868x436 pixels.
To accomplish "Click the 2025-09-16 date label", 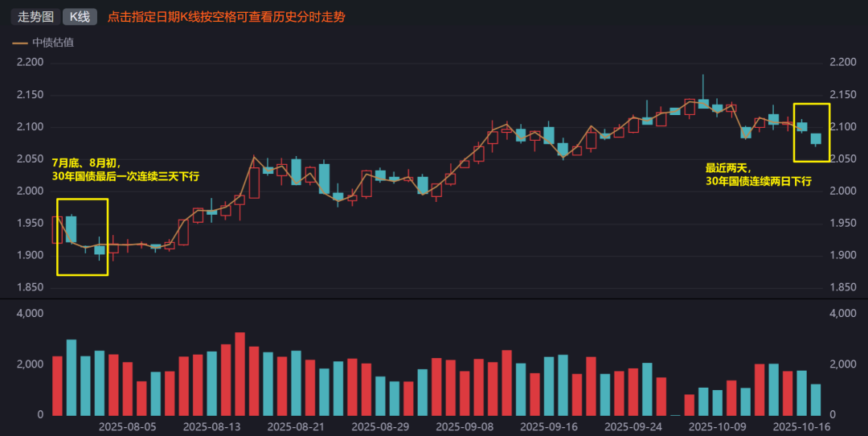I will pos(549,426).
